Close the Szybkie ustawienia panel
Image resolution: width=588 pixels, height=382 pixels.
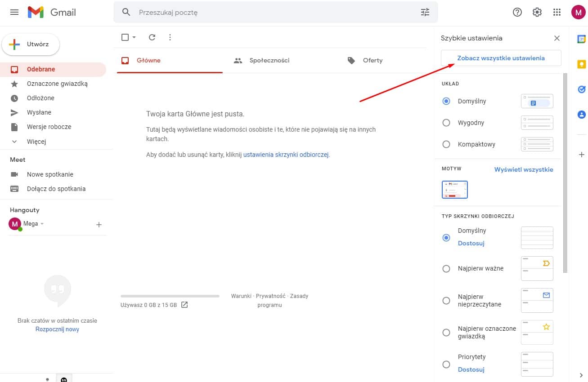pyautogui.click(x=557, y=38)
